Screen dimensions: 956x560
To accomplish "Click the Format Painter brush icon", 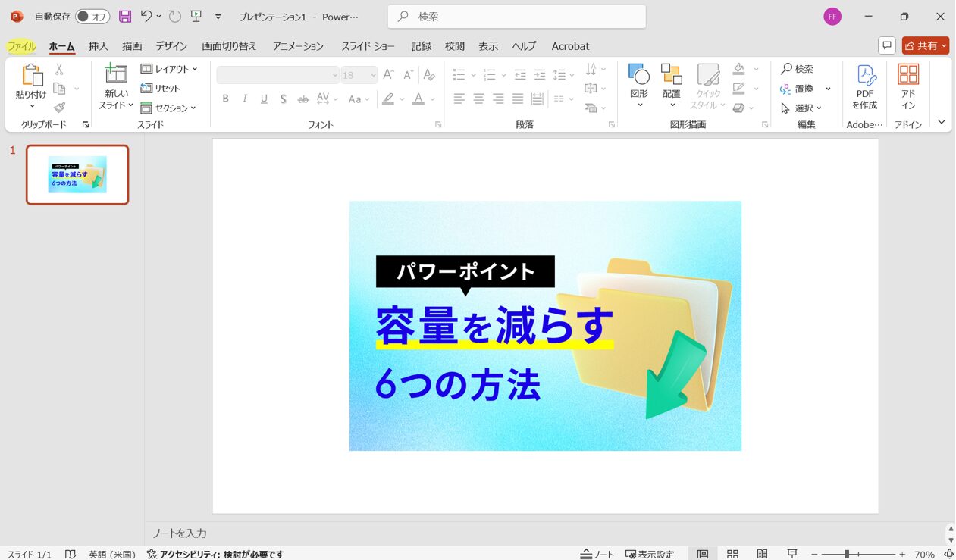I will tap(59, 108).
